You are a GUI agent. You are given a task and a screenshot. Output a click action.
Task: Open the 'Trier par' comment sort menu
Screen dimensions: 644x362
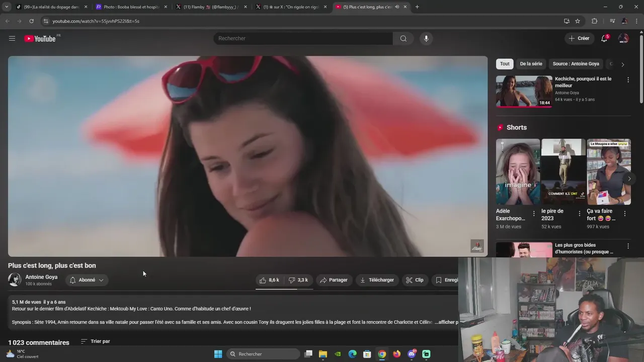tap(95, 341)
